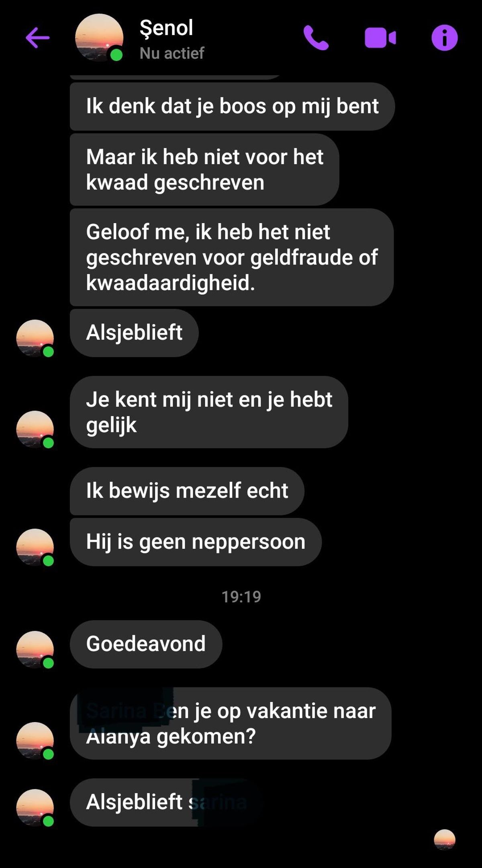
Task: Tap avatar beside 'Je kent mij niet' message
Action: point(35,429)
